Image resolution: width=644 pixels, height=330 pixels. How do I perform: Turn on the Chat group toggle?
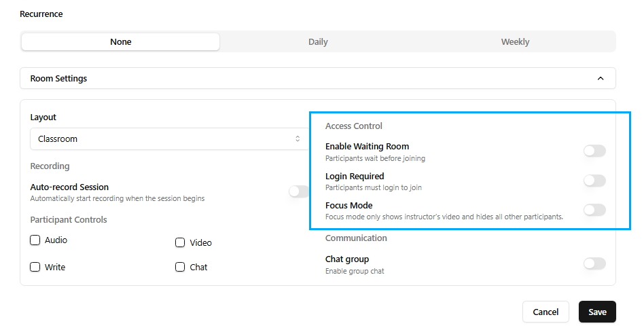(x=594, y=263)
